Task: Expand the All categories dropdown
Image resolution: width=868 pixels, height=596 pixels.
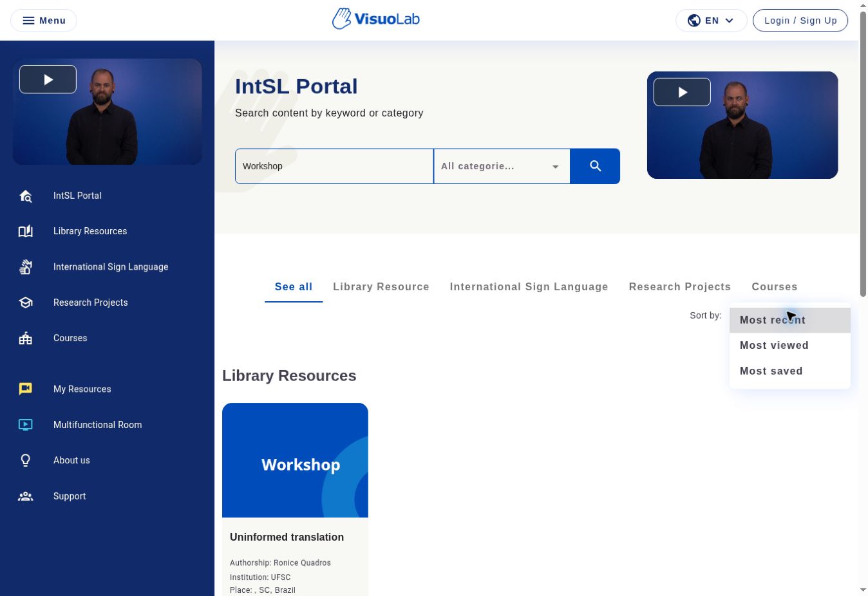Action: 502,166
